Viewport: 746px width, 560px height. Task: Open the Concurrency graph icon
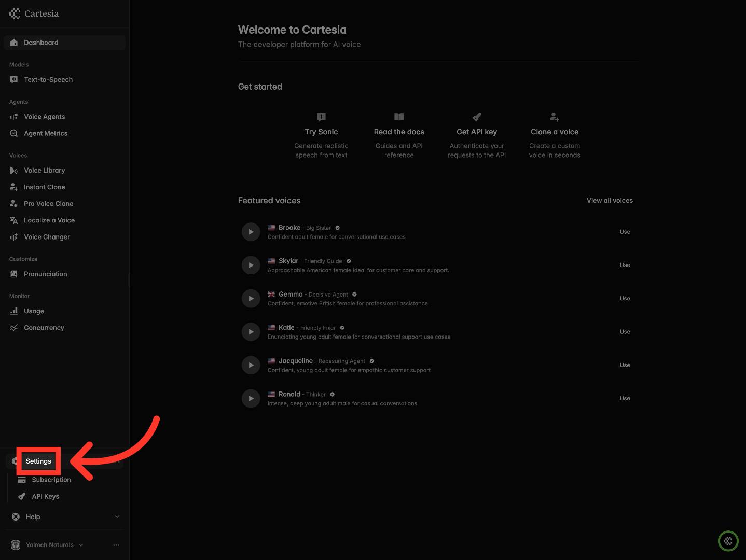pyautogui.click(x=14, y=328)
